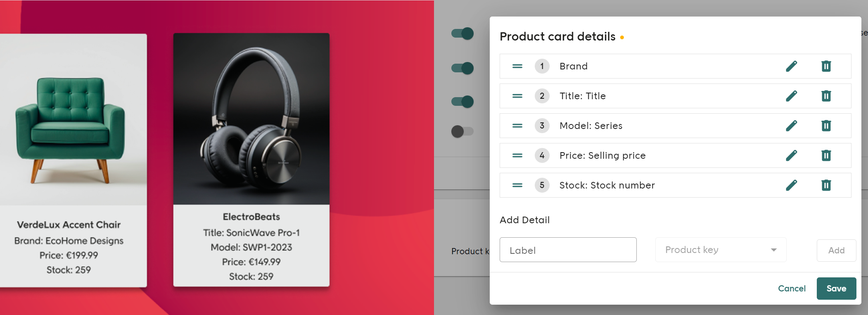Click Brand: EcoHome Designs text

(x=69, y=241)
